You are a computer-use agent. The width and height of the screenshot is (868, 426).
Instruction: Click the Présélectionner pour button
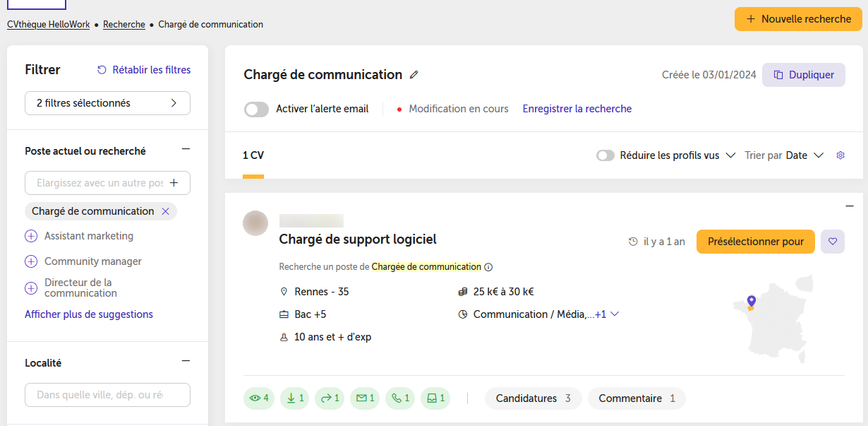click(756, 242)
